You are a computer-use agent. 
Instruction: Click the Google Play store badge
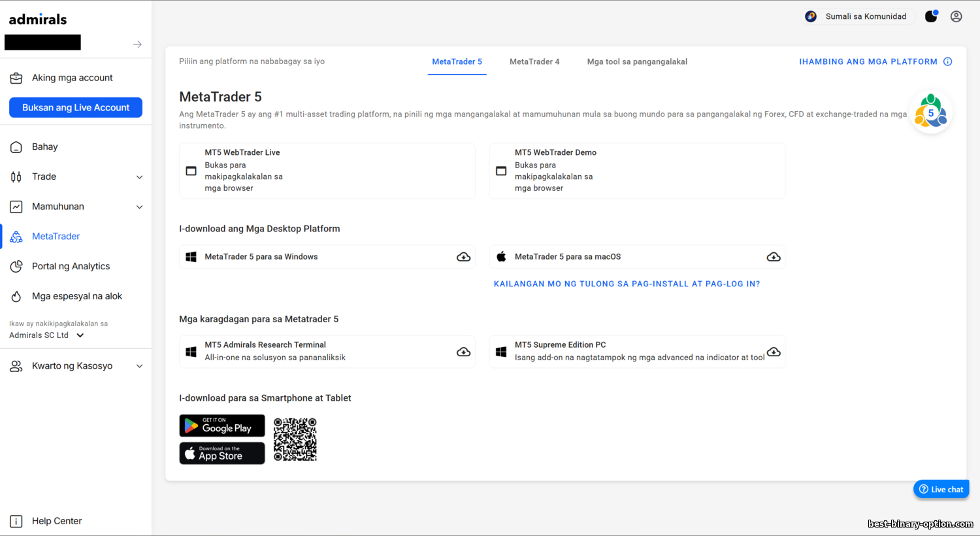pyautogui.click(x=222, y=426)
